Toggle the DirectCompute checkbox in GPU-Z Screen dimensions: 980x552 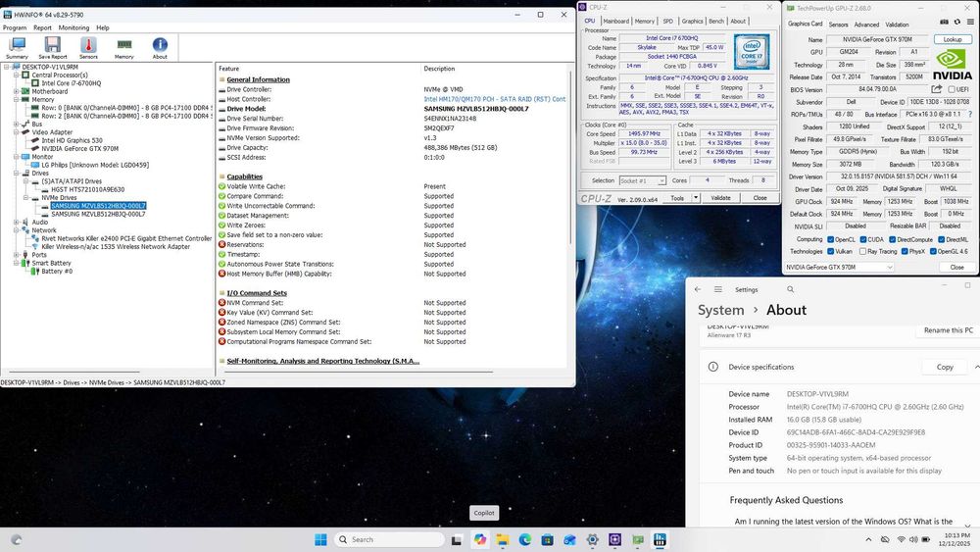[x=892, y=239]
